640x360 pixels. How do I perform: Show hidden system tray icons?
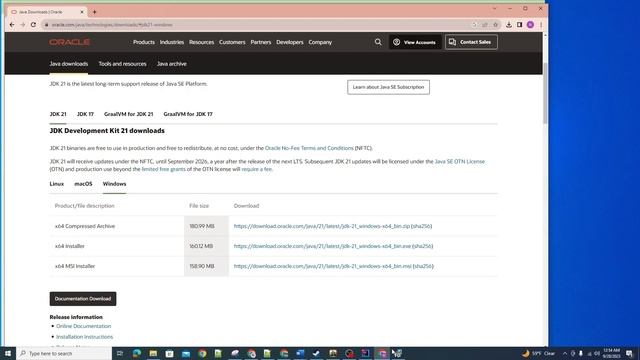pos(565,353)
